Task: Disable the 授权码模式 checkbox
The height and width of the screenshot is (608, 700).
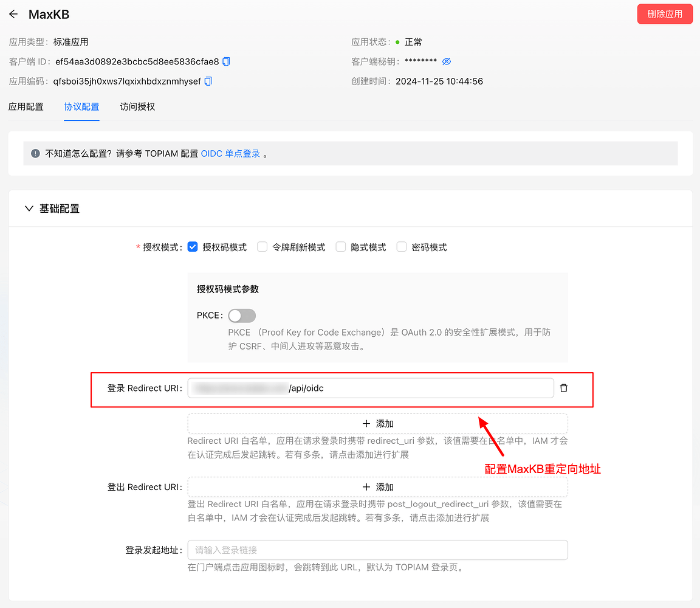Action: pos(192,247)
